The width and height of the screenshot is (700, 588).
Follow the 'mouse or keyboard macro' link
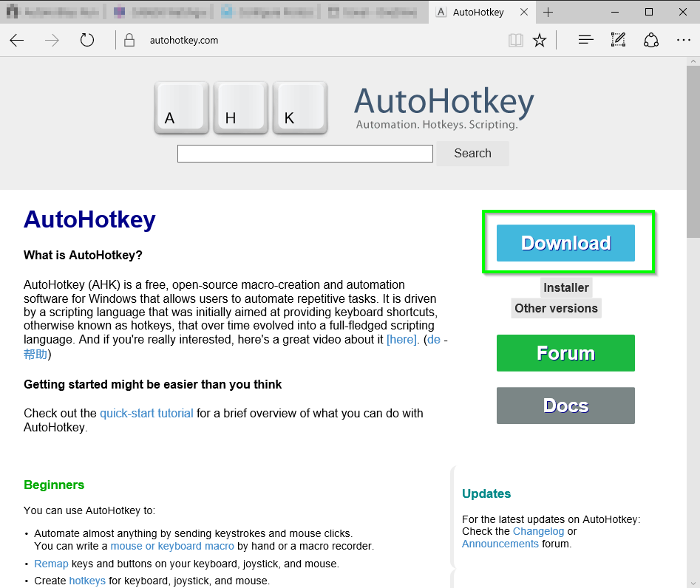172,546
